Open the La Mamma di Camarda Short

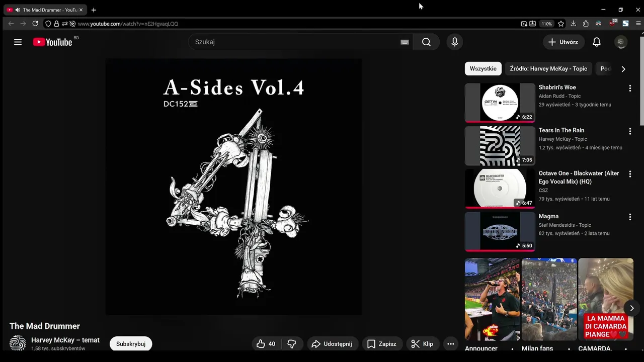point(606,300)
